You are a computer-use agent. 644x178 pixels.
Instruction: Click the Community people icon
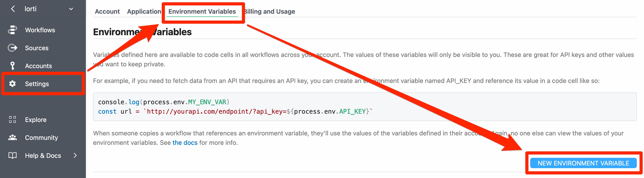point(13,137)
